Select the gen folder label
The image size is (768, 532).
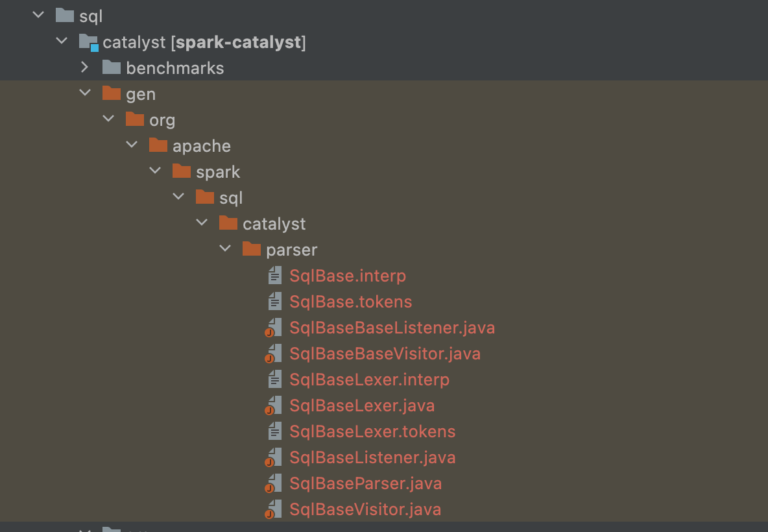141,94
